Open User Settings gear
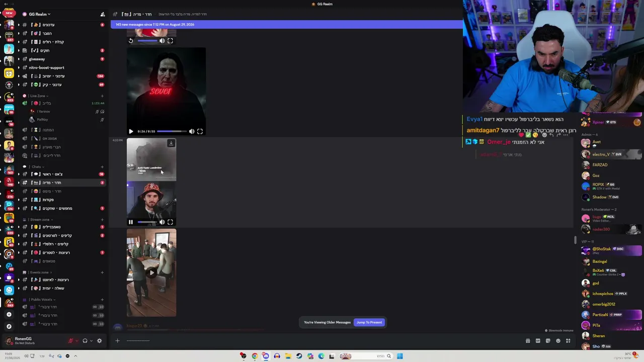This screenshot has height=362, width=644. click(99, 341)
